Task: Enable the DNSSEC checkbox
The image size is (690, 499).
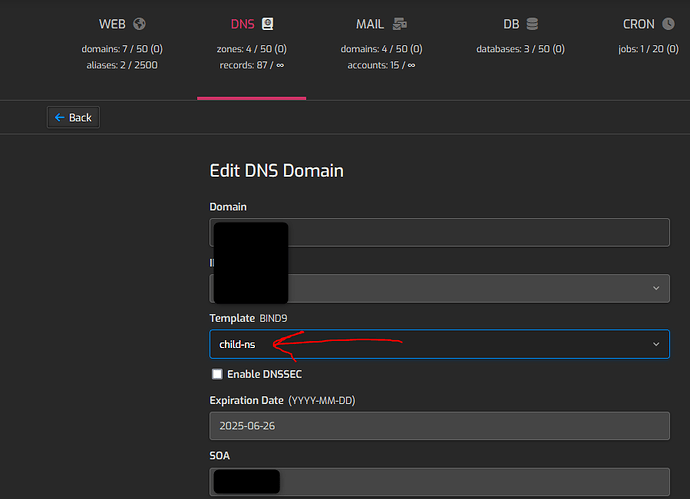Action: (x=217, y=374)
